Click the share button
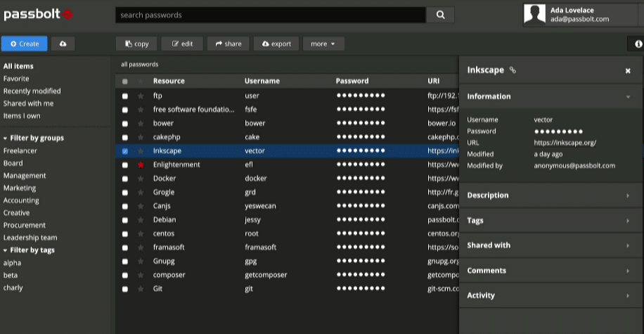The image size is (644, 334). (228, 44)
